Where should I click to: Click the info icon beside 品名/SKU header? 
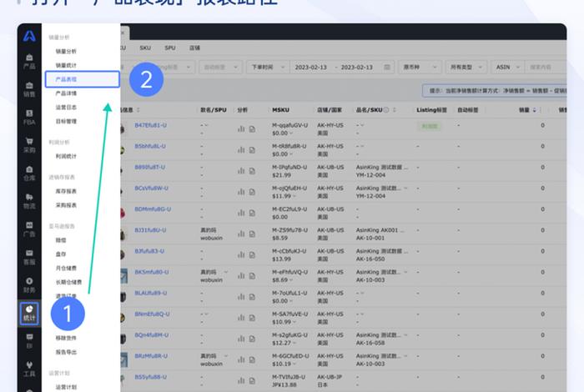click(386, 110)
